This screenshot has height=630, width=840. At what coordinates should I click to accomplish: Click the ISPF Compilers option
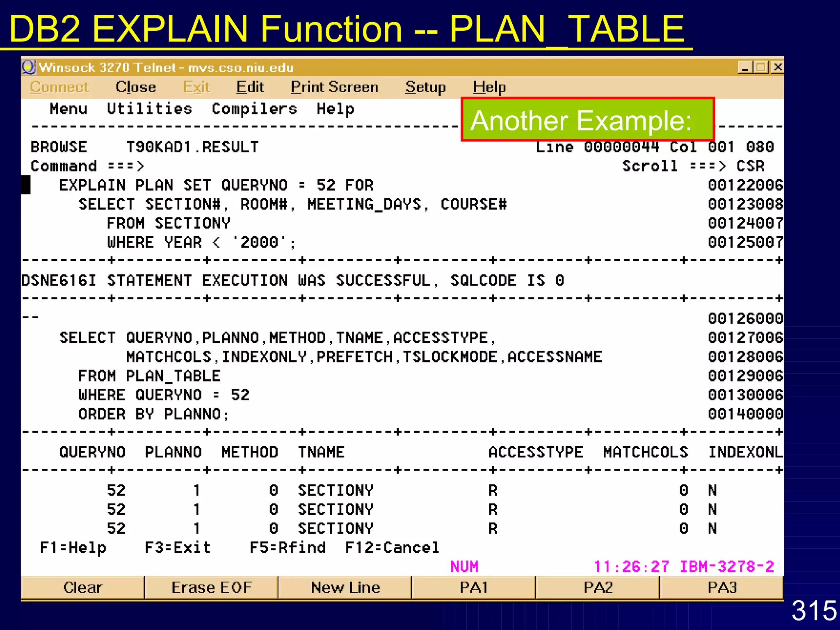tap(254, 109)
